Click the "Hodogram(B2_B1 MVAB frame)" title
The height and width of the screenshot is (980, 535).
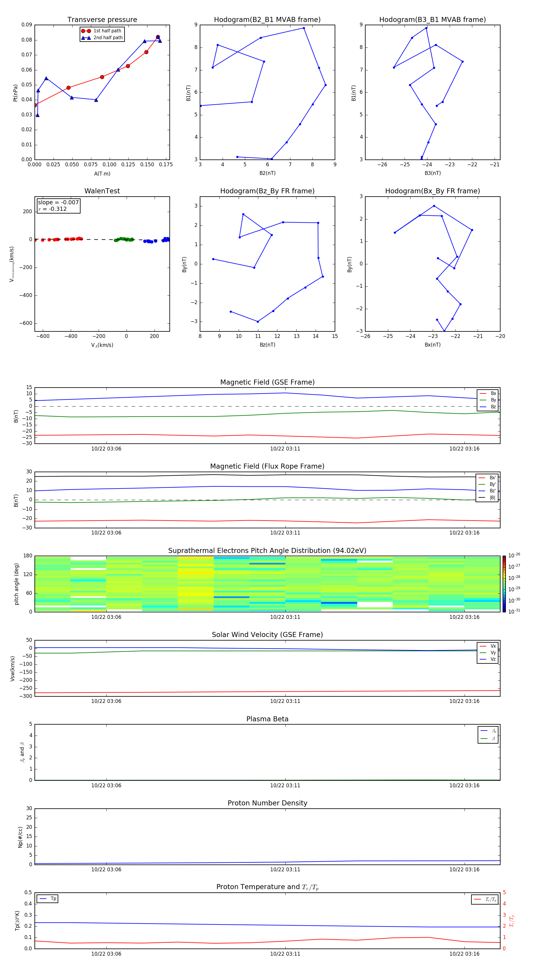(267, 20)
